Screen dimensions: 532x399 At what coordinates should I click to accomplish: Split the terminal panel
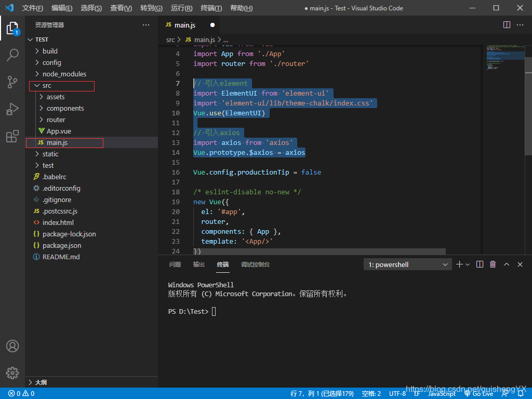pos(480,264)
